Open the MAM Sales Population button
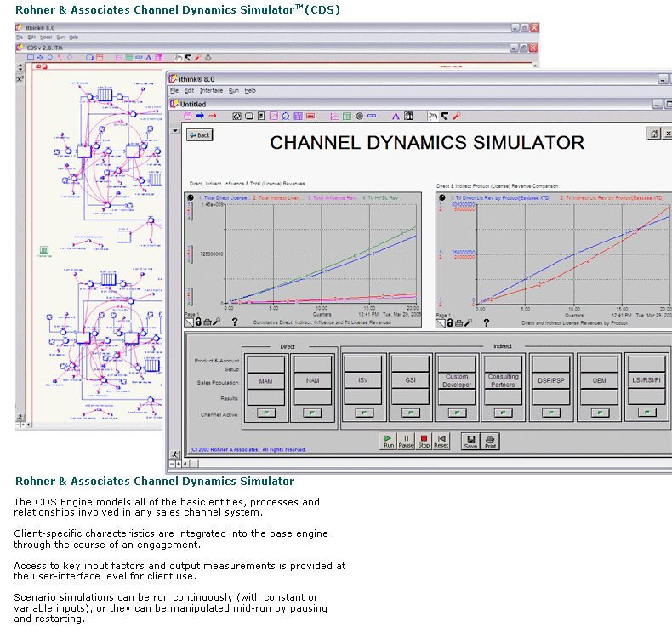The height and width of the screenshot is (633, 672). click(265, 381)
